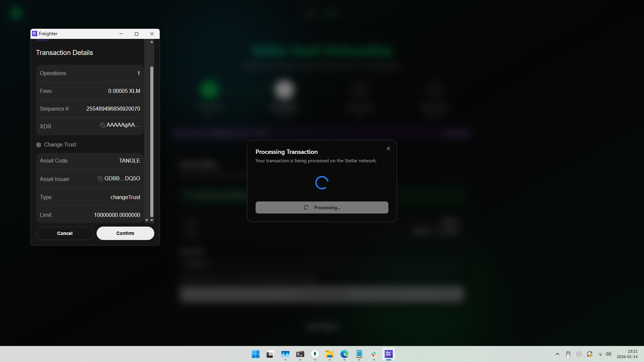Close the Processing Transaction dialog

point(388,148)
